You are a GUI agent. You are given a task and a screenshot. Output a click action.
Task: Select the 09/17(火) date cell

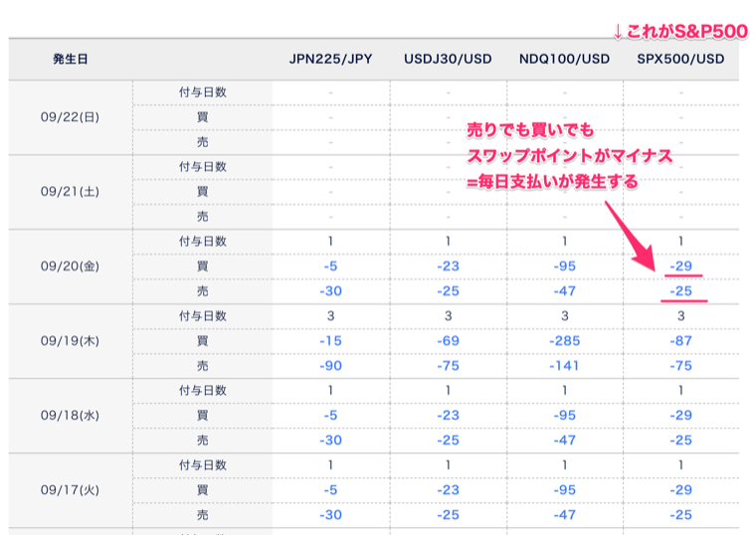pos(71,490)
